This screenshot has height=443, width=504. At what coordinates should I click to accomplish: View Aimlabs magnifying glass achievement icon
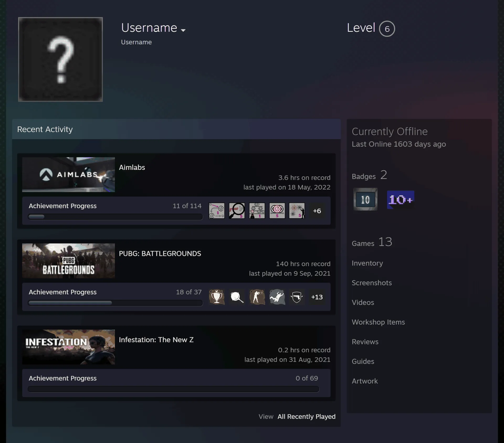tap(237, 210)
